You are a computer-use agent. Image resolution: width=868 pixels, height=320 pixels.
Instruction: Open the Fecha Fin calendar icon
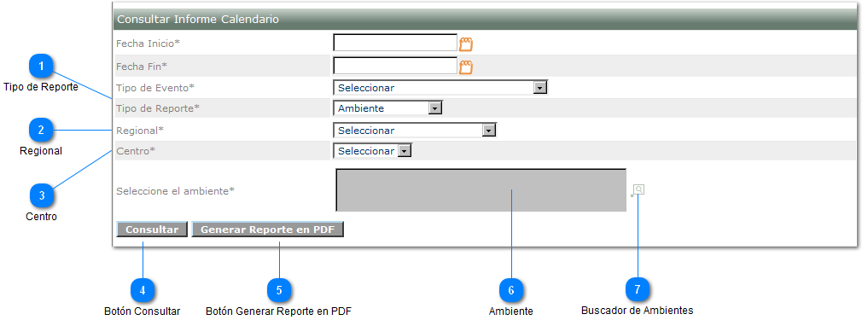click(466, 67)
